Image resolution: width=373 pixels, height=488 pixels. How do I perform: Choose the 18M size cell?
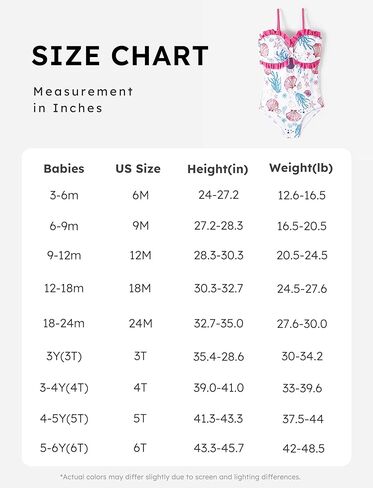point(140,288)
